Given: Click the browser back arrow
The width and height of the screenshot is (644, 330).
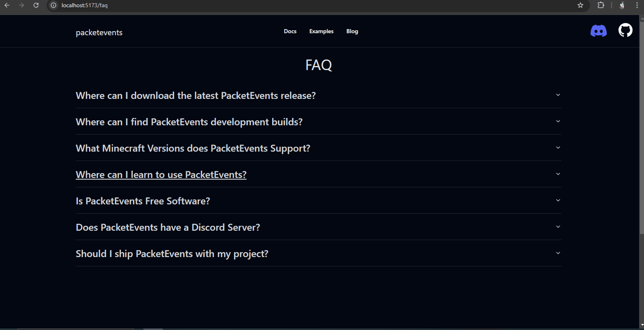Looking at the screenshot, I should pos(7,6).
